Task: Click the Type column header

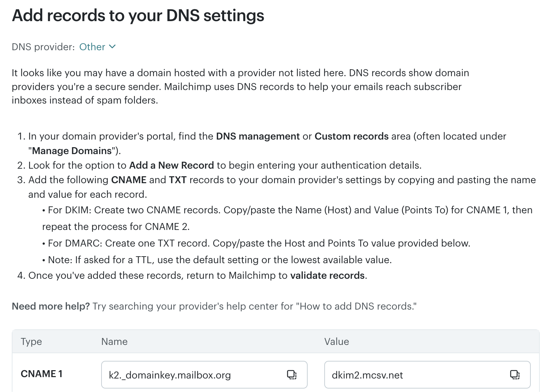Action: point(31,342)
